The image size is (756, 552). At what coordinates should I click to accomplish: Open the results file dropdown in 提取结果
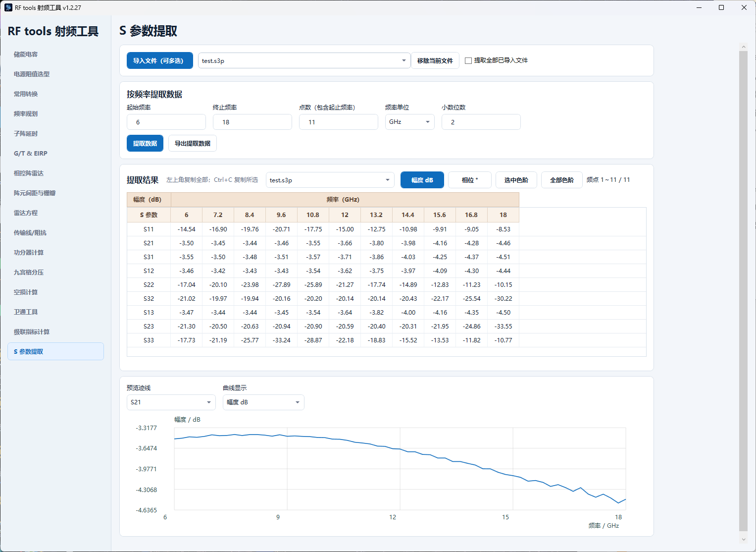(x=330, y=180)
